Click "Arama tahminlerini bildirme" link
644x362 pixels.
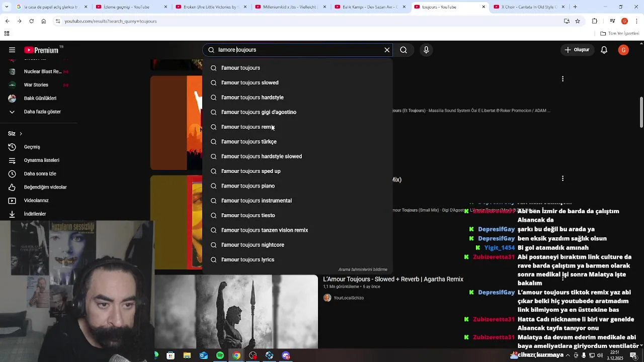363,269
